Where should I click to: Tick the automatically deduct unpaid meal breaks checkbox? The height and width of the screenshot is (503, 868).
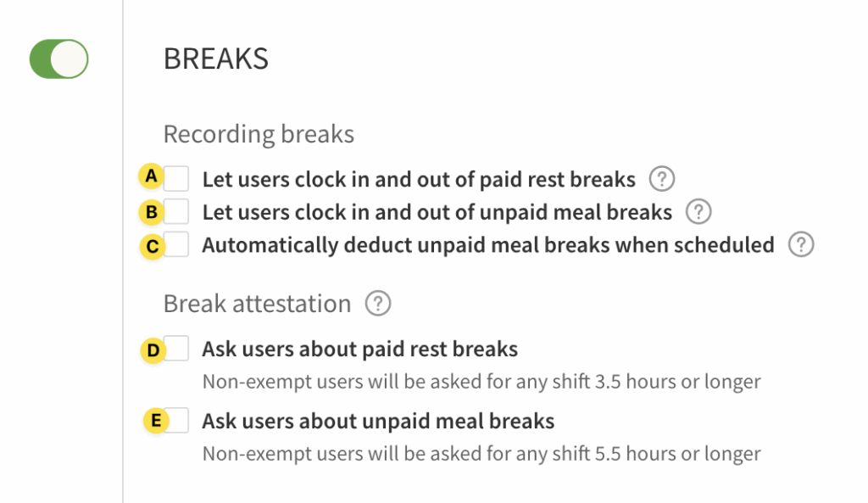pos(177,245)
